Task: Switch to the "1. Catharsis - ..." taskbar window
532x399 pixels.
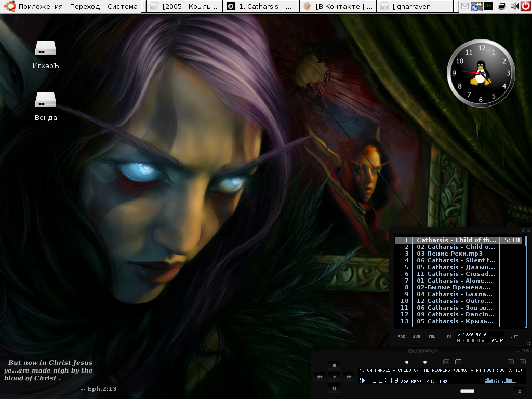Action: tap(261, 6)
